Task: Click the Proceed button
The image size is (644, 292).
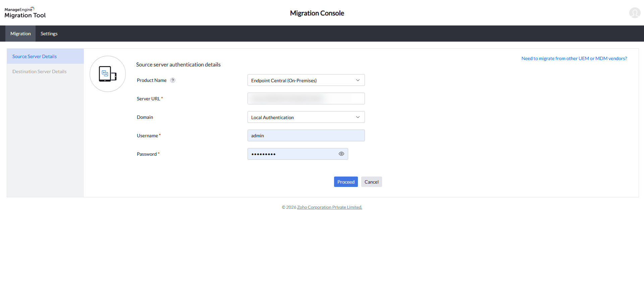Action: (x=346, y=182)
